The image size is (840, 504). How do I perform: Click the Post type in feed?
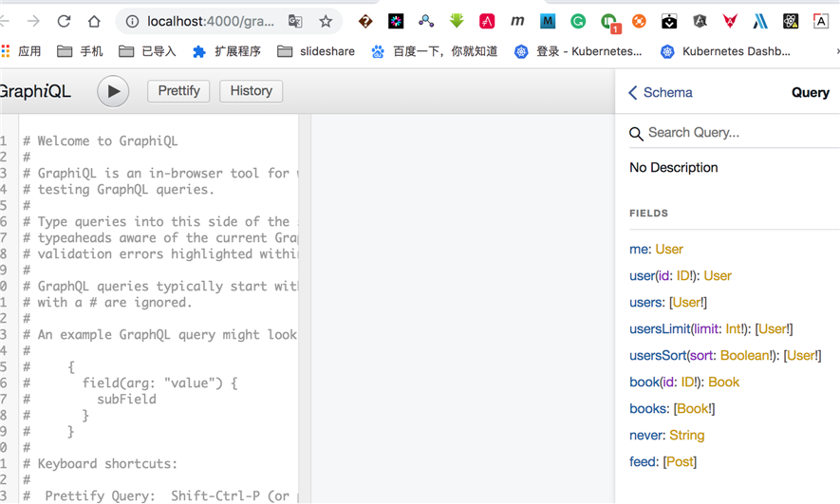(x=680, y=461)
